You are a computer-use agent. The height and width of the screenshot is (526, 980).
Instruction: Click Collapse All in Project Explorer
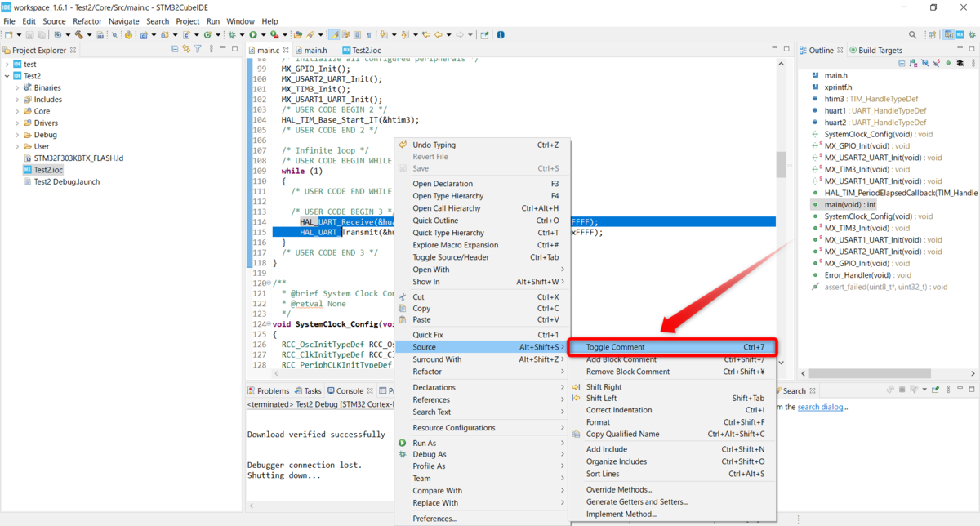[x=175, y=50]
